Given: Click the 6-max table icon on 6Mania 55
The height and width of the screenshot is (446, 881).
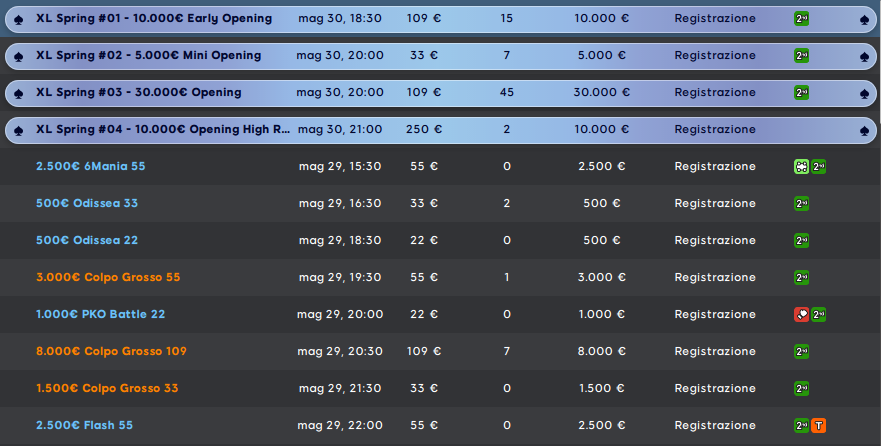Looking at the screenshot, I should [x=801, y=166].
